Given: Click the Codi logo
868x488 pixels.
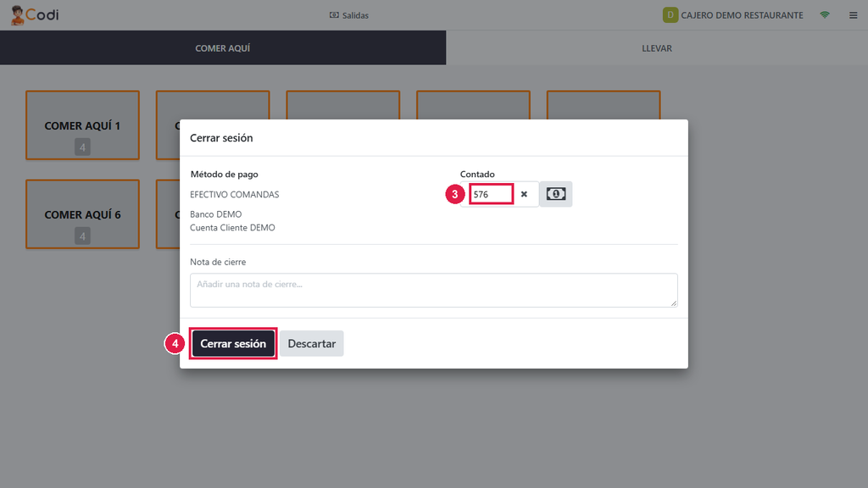Looking at the screenshot, I should pyautogui.click(x=35, y=15).
